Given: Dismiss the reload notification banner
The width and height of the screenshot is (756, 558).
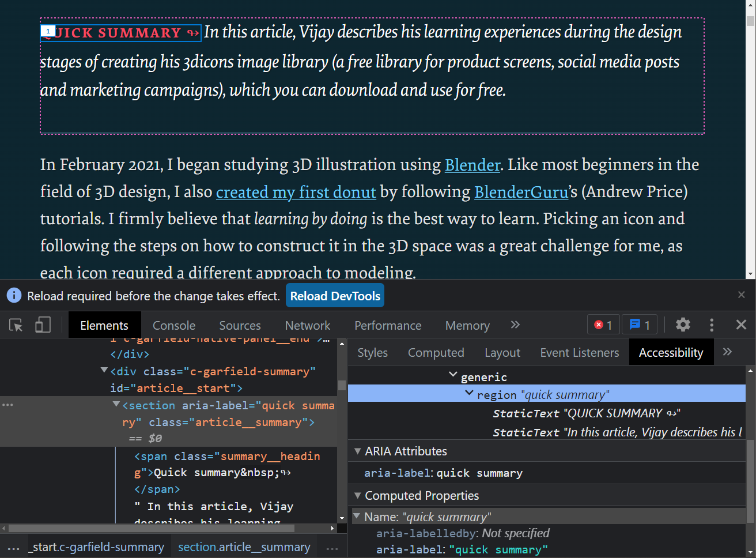Looking at the screenshot, I should pyautogui.click(x=742, y=295).
